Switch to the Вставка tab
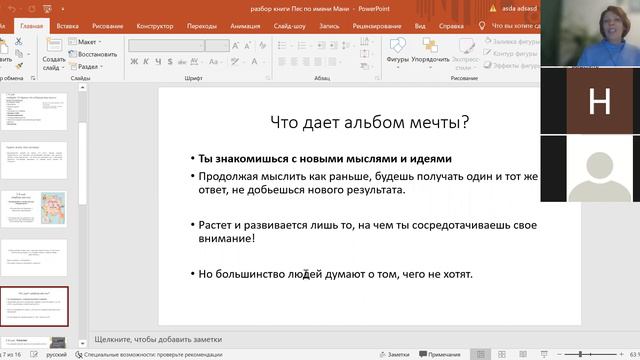640x360 pixels. pyautogui.click(x=67, y=26)
